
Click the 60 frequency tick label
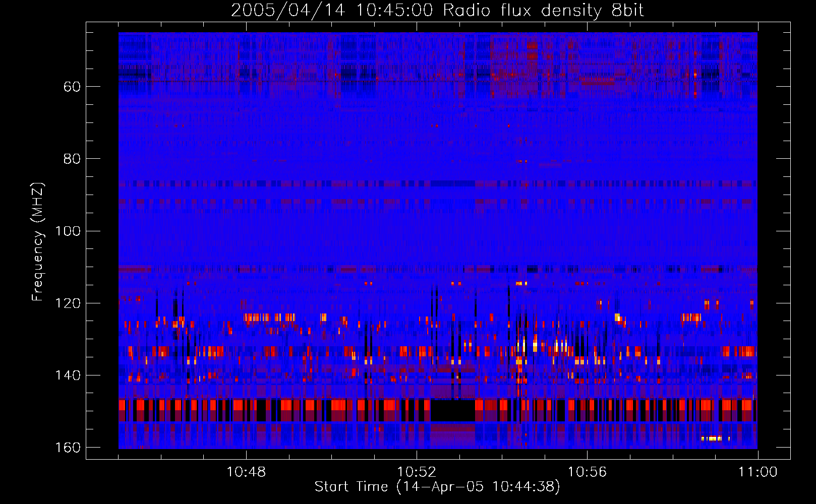coord(72,87)
